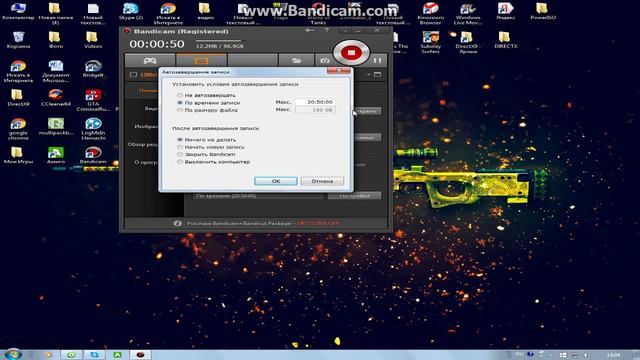Screen dimensions: 640x360
Task: Launch GTA CriminalRussia desktop shortcut
Action: point(93,100)
